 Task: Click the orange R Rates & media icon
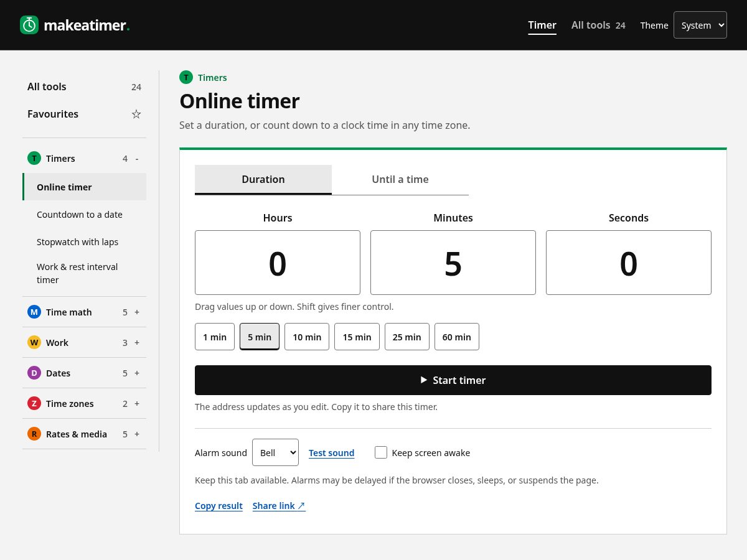coord(34,434)
